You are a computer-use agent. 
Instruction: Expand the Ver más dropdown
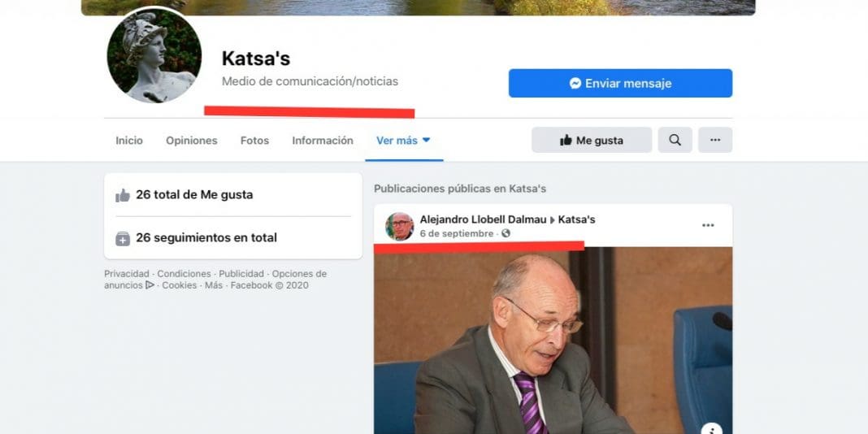[x=404, y=141]
